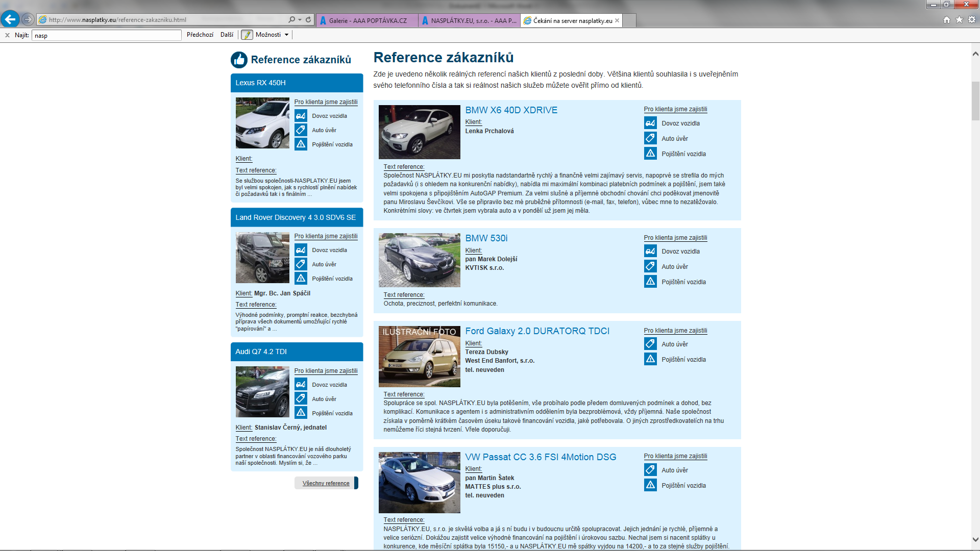
Task: Open browser Tools gear icon
Action: pyautogui.click(x=972, y=20)
